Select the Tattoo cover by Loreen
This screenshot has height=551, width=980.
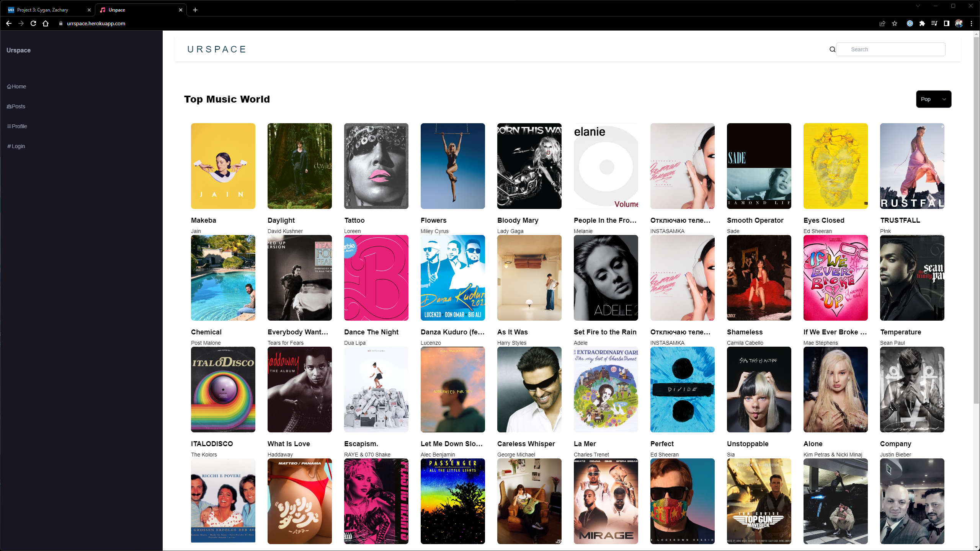click(376, 166)
